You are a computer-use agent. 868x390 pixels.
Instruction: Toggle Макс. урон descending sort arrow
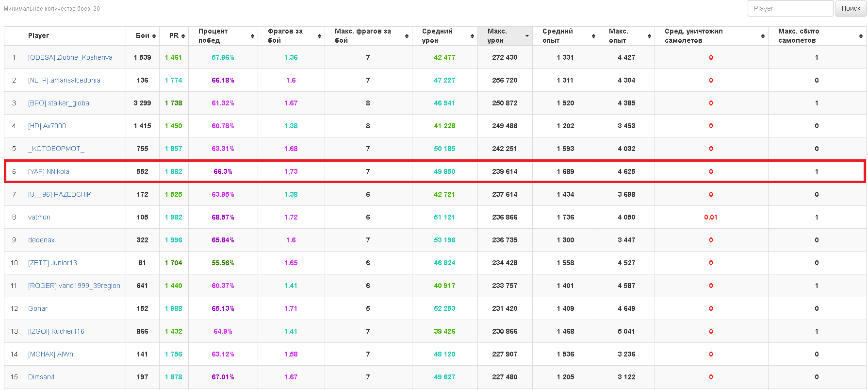pyautogui.click(x=527, y=36)
